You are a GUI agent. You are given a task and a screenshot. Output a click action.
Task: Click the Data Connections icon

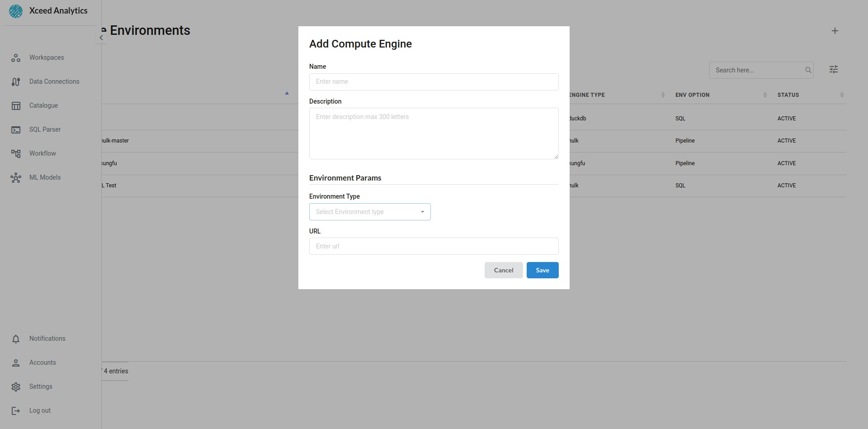(16, 82)
